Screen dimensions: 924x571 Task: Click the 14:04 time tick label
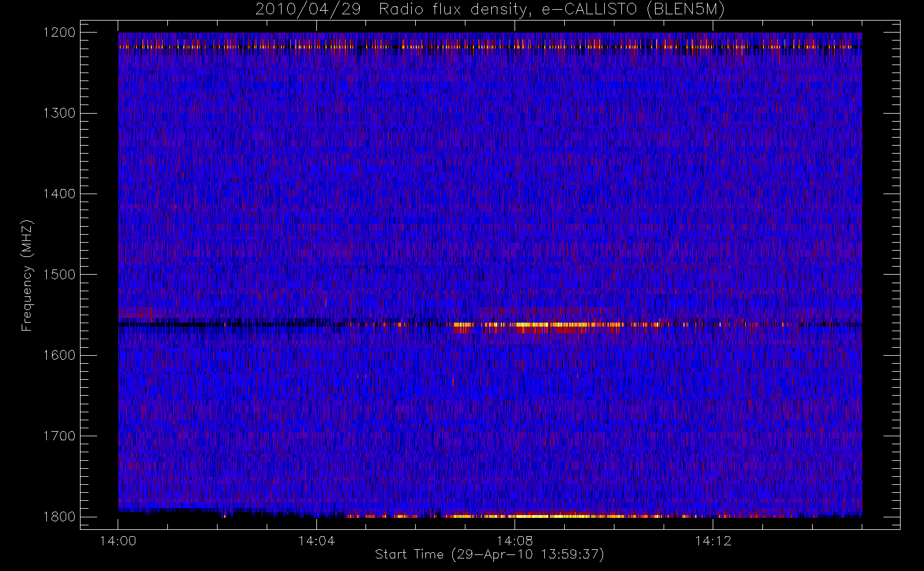coord(316,541)
